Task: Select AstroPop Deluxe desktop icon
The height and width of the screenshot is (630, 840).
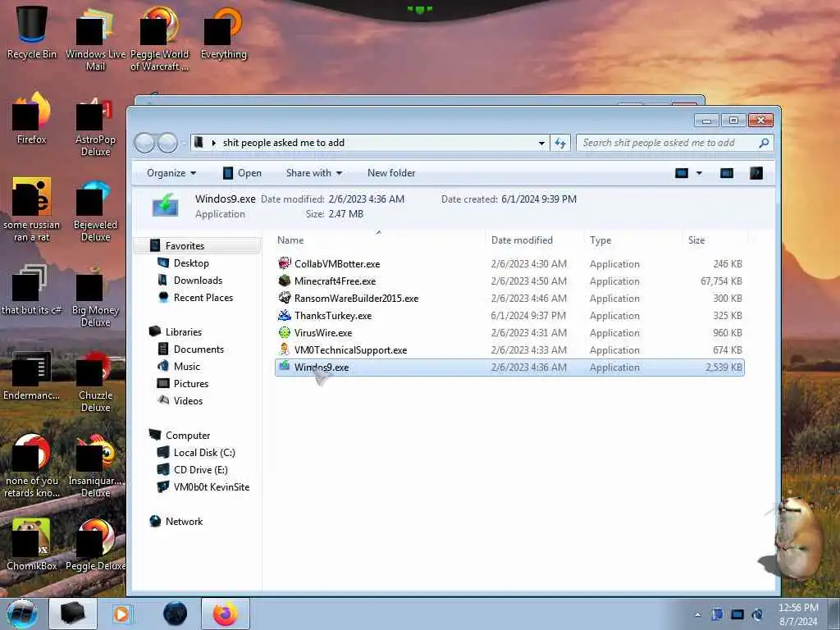Action: [95, 126]
